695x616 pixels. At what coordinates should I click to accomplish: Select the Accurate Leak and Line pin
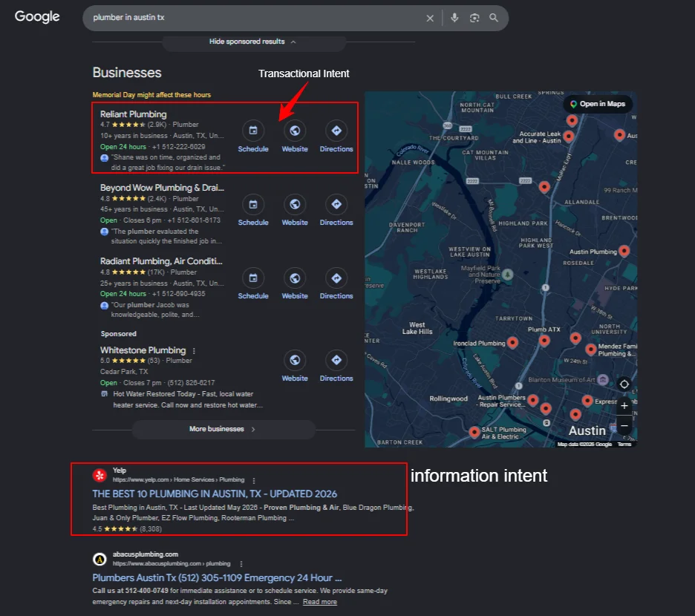click(x=569, y=136)
